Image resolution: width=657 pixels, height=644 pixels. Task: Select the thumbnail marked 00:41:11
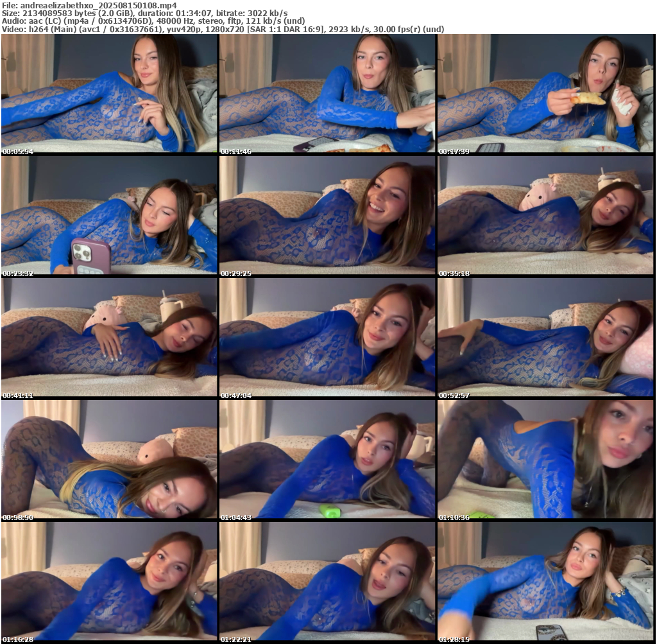pyautogui.click(x=109, y=338)
